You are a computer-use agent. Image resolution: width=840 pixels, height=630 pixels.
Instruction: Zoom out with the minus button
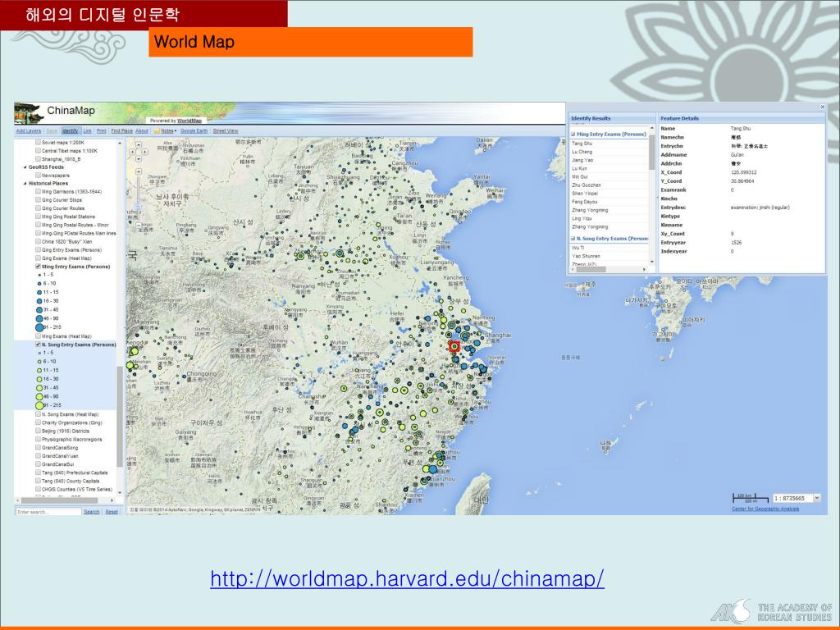pos(138,224)
